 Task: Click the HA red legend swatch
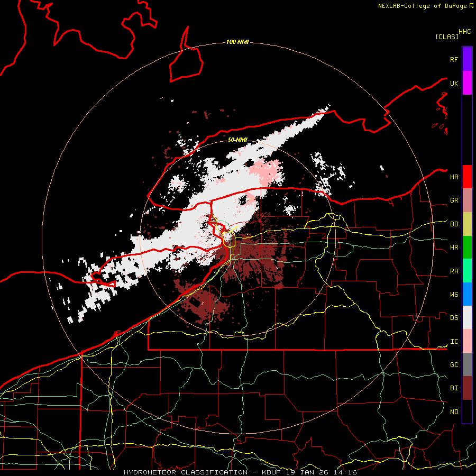click(467, 177)
